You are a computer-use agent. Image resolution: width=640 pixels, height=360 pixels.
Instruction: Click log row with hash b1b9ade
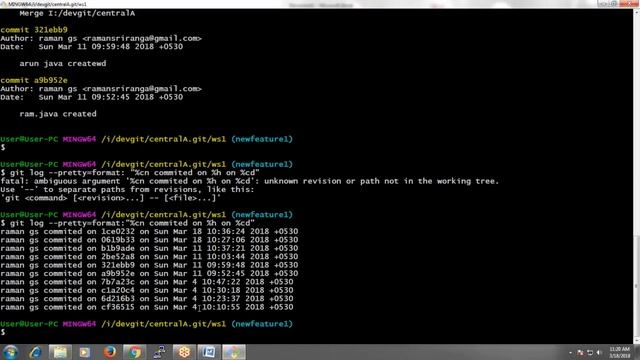coord(149,248)
